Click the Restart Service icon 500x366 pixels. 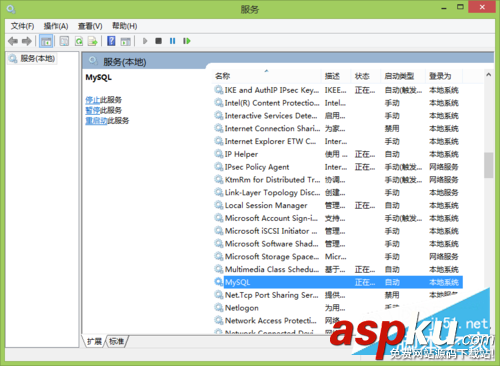click(x=187, y=41)
